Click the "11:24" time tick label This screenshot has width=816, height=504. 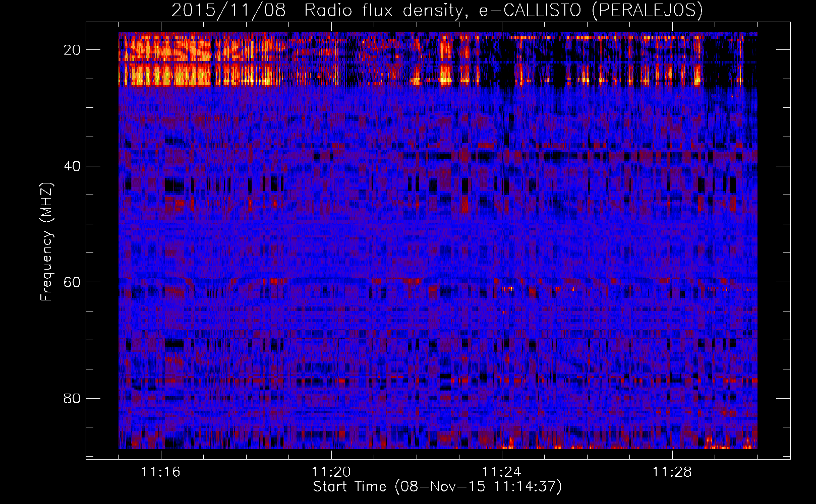502,472
